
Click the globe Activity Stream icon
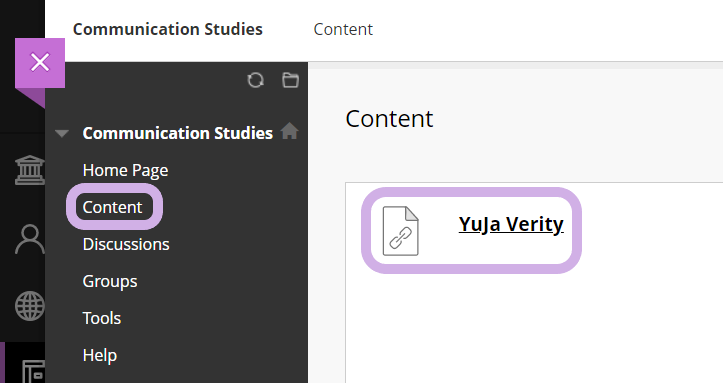tap(30, 306)
